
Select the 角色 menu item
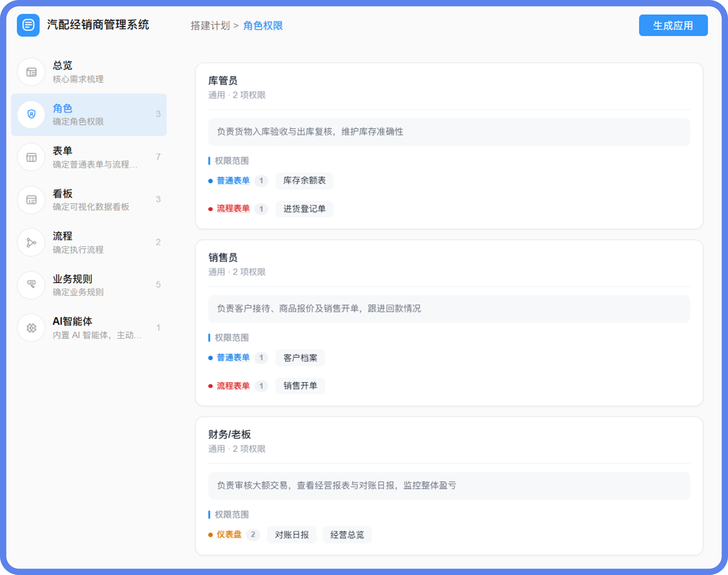(89, 114)
